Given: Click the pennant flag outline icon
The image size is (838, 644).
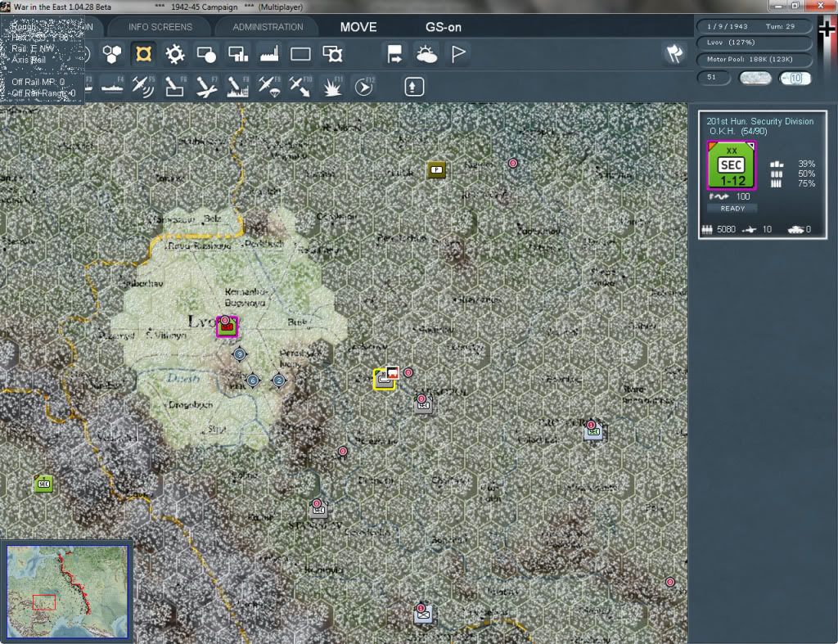Looking at the screenshot, I should click(x=458, y=54).
